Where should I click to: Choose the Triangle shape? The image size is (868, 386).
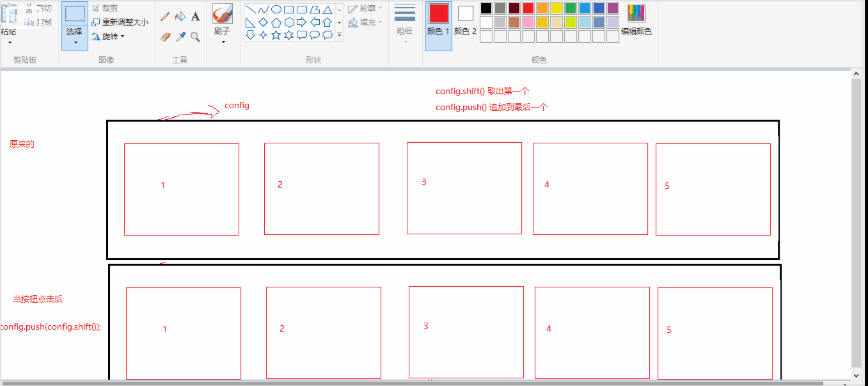coord(327,10)
